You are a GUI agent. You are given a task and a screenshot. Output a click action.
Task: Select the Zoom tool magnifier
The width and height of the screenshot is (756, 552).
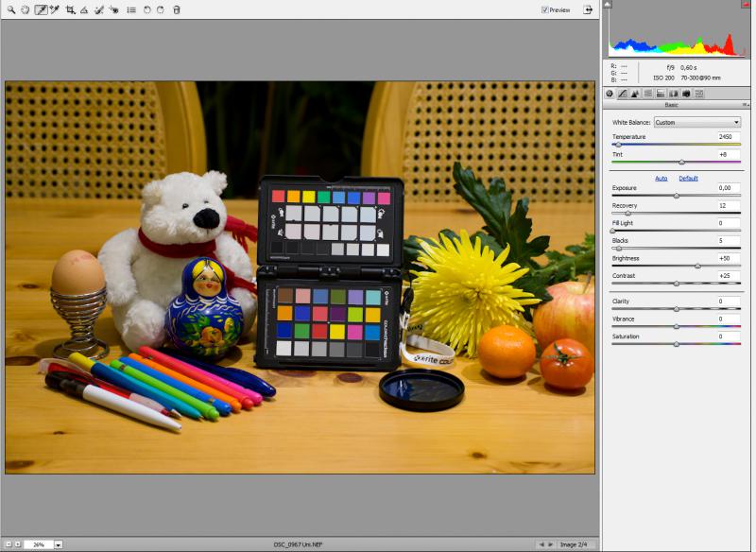click(11, 9)
